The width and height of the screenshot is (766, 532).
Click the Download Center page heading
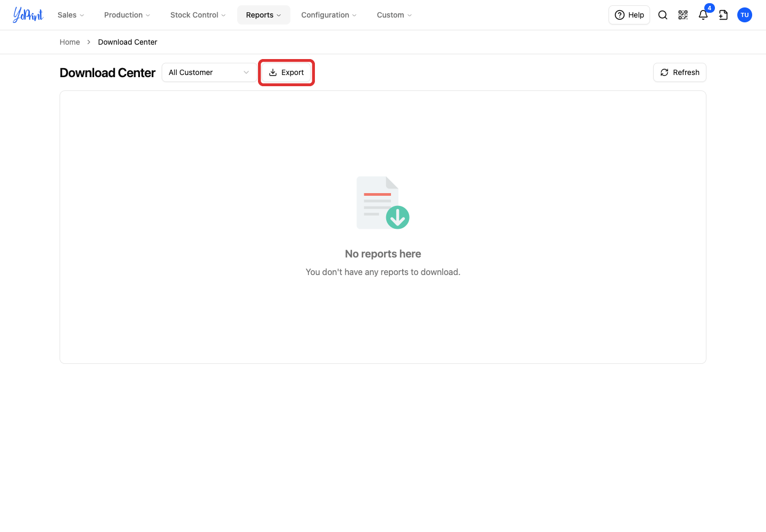pos(107,72)
